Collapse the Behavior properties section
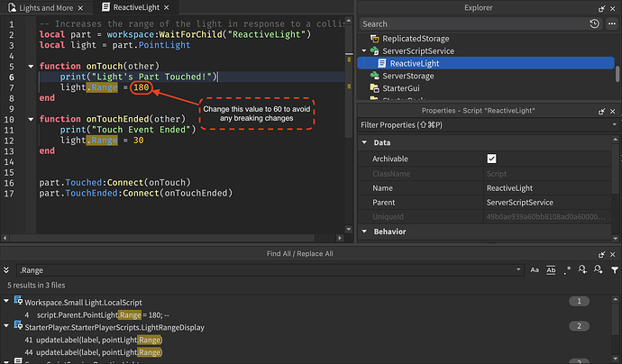622x364 pixels. pyautogui.click(x=365, y=232)
